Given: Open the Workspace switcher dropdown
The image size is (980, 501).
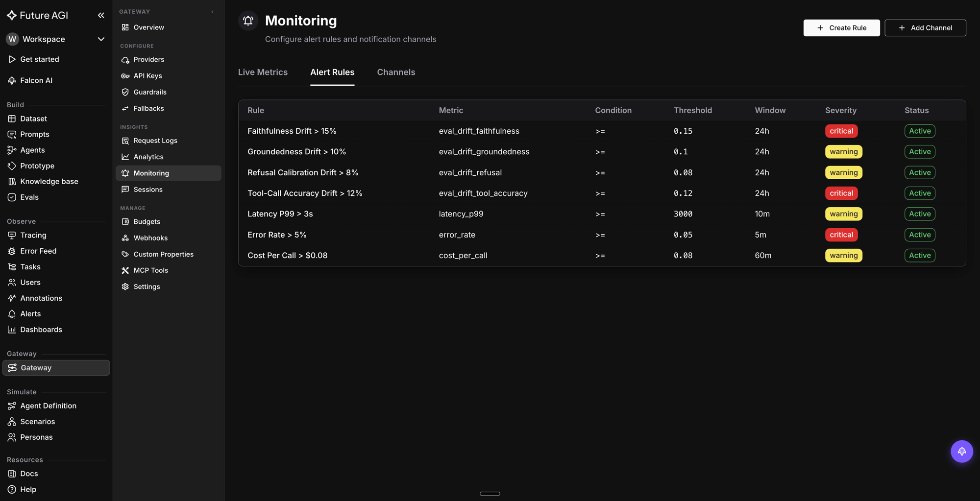Looking at the screenshot, I should coord(55,39).
